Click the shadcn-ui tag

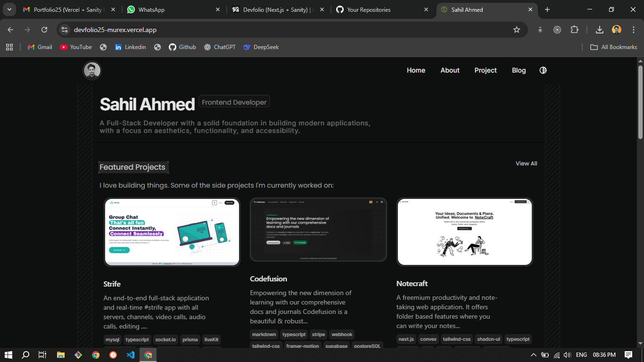488,339
